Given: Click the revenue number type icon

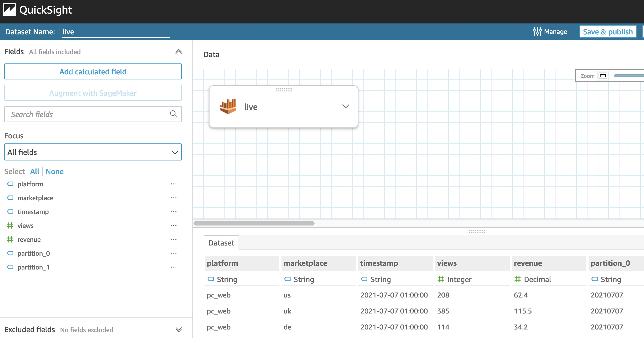Looking at the screenshot, I should pyautogui.click(x=10, y=239).
